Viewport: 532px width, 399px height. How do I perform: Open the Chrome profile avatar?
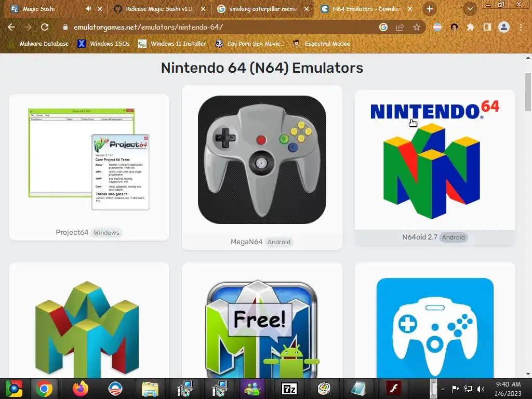tap(504, 27)
